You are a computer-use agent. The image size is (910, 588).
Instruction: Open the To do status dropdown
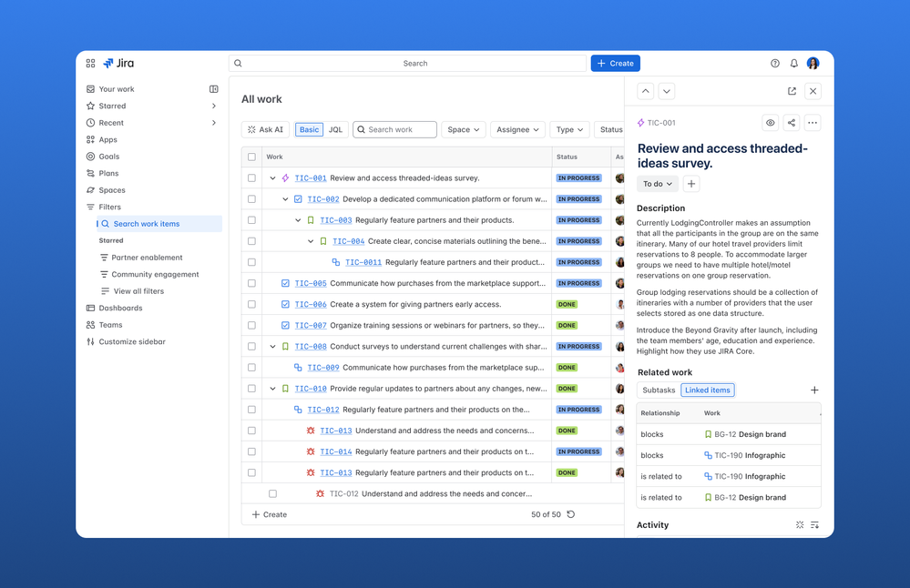pos(657,183)
